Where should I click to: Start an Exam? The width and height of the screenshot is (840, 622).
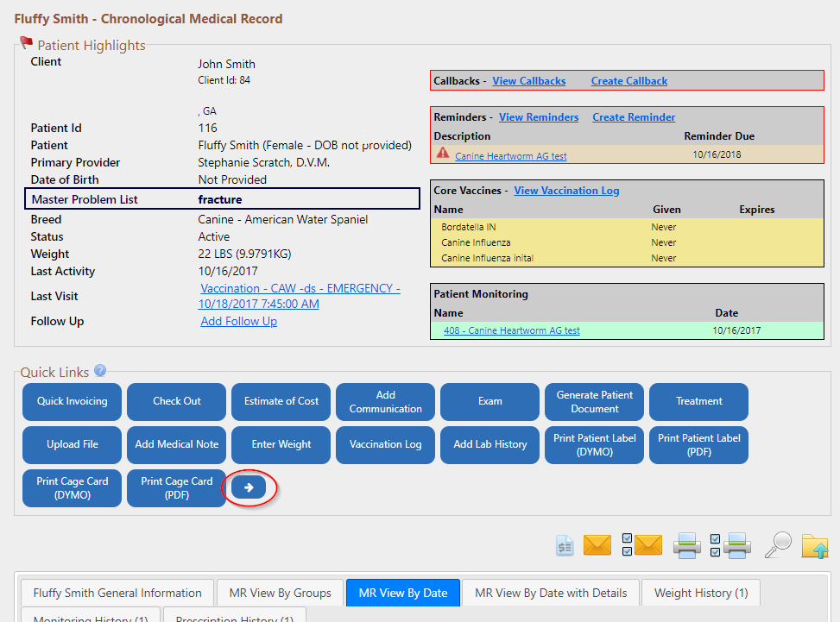(489, 401)
